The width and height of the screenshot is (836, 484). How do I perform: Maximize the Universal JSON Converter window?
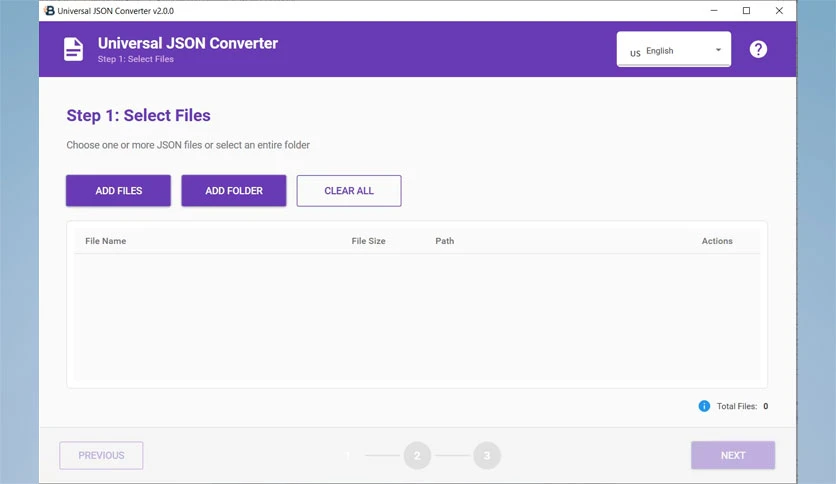click(x=746, y=11)
